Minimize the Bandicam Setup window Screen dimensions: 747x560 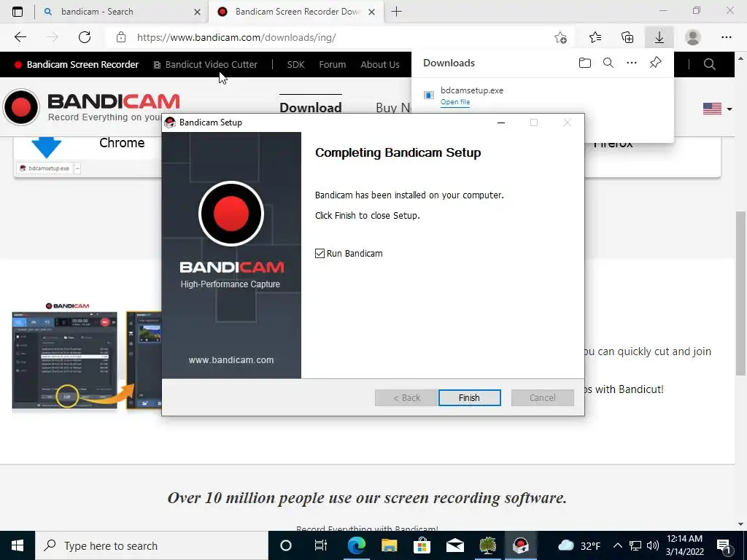pyautogui.click(x=500, y=122)
